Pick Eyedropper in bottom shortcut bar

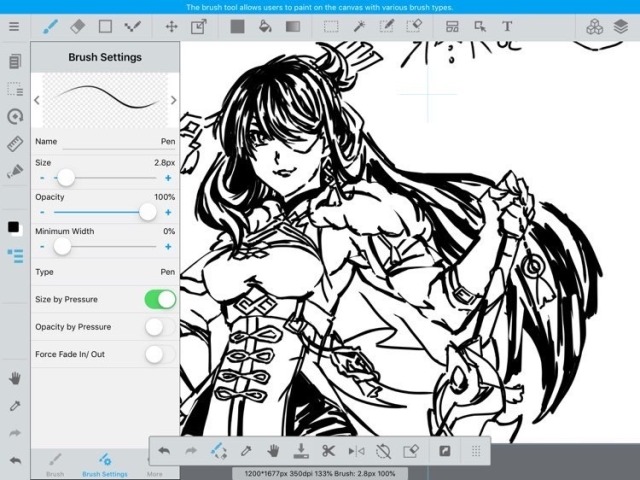246,451
